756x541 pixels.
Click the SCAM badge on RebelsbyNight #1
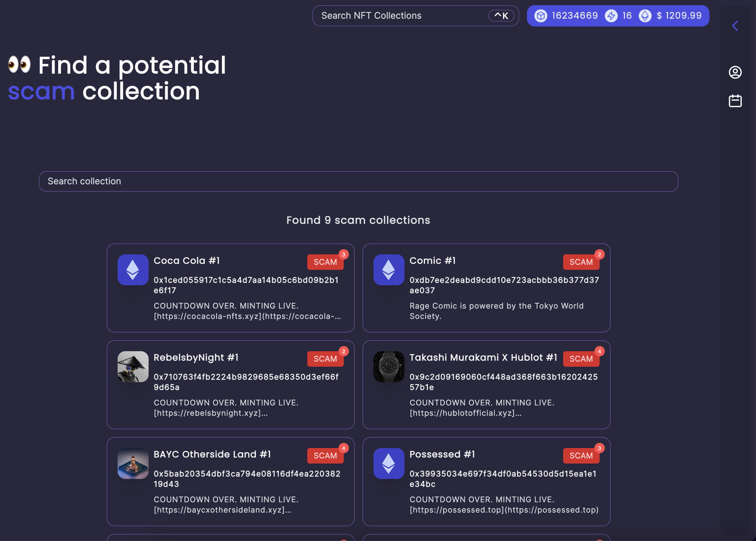point(325,359)
